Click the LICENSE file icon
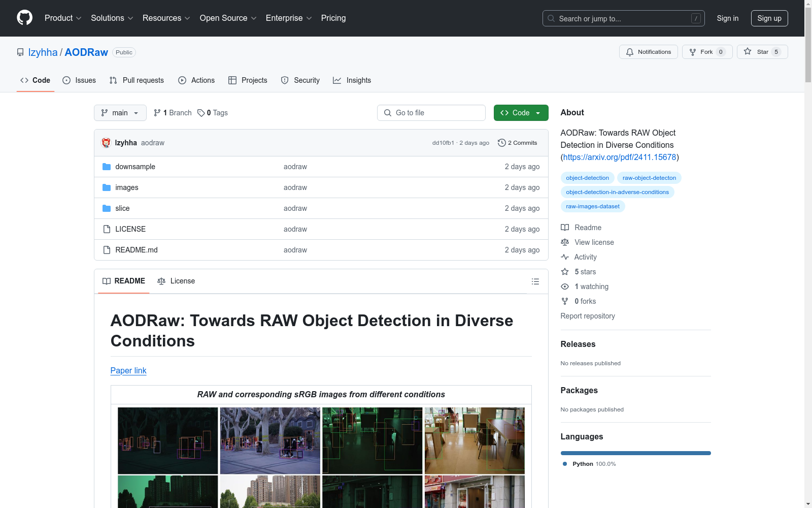Screen dimensions: 812x508 point(107,229)
